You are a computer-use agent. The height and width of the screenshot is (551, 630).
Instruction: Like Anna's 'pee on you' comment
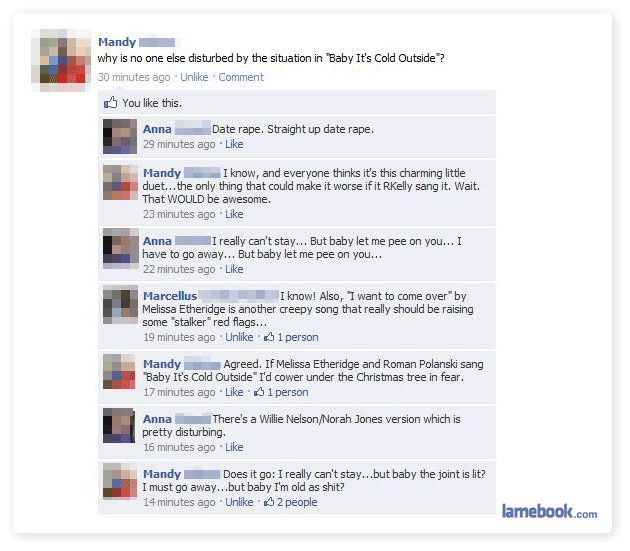[x=234, y=269]
